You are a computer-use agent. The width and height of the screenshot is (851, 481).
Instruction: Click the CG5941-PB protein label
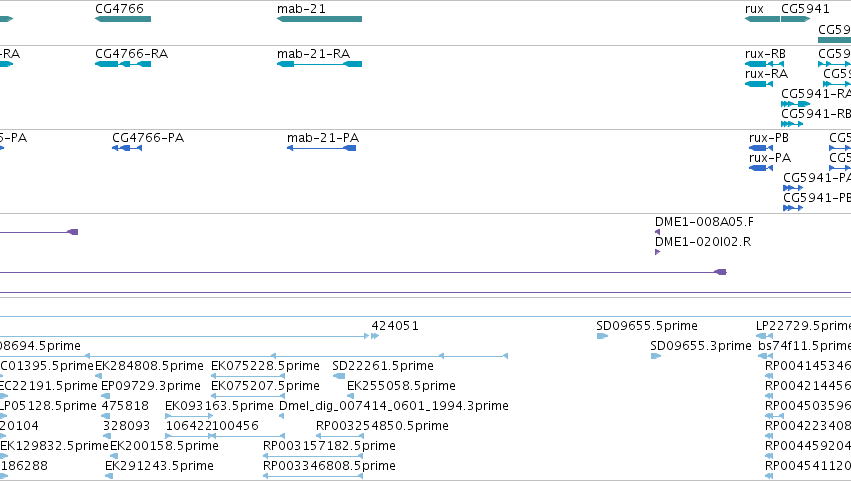coord(817,198)
